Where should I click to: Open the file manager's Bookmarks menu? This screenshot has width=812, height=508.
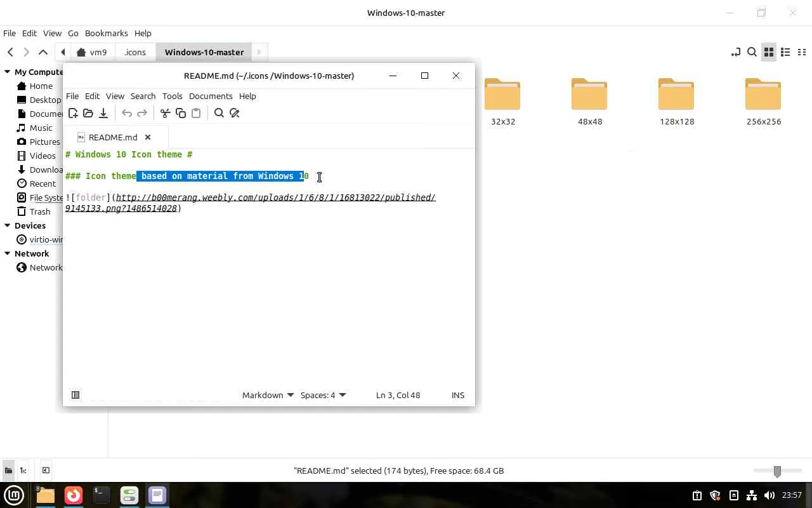click(x=107, y=33)
